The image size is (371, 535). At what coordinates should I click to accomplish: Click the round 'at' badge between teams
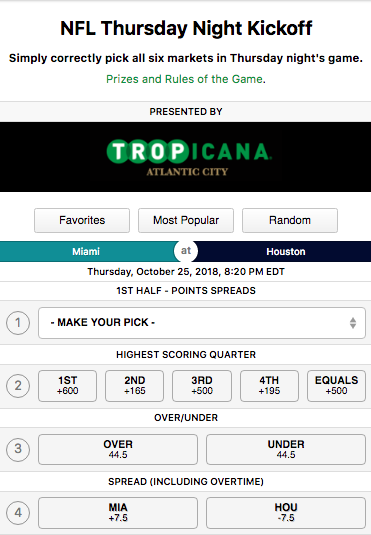click(x=186, y=251)
